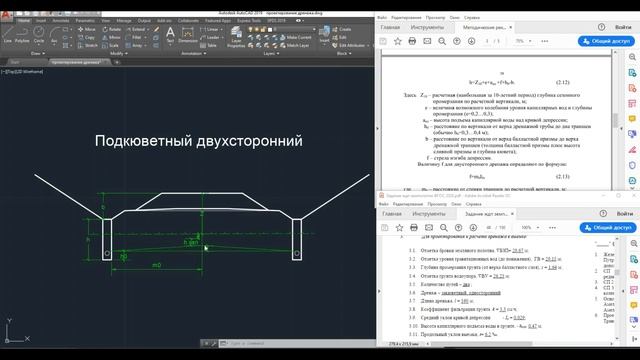Image resolution: width=640 pixels, height=360 pixels.
Task: Select the Line tool in AutoCAD
Action: 7,34
